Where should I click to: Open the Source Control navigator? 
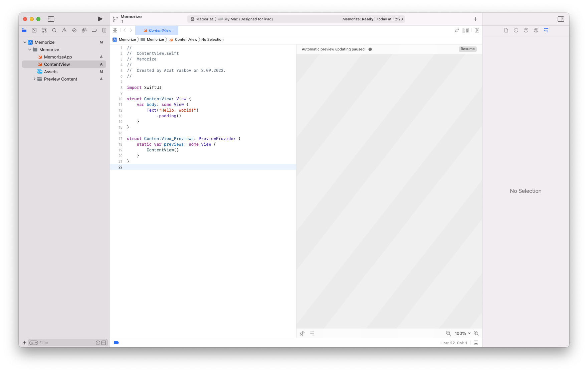34,30
